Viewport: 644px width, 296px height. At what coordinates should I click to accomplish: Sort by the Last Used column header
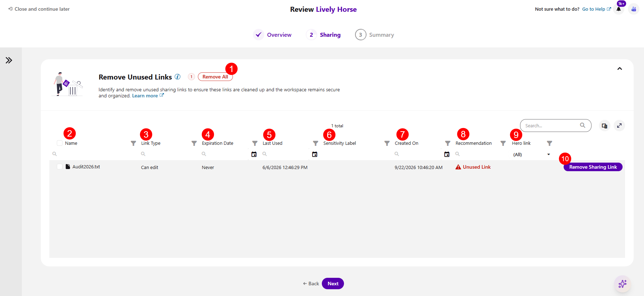pyautogui.click(x=273, y=143)
